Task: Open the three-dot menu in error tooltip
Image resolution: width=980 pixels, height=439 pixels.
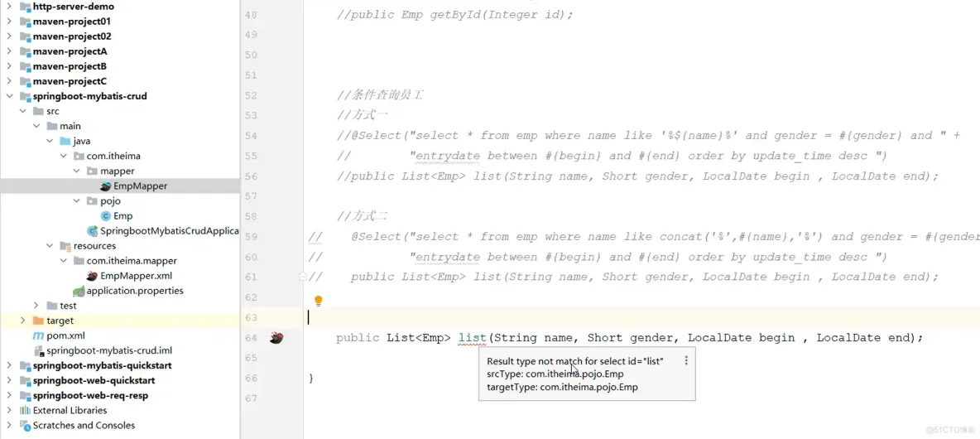Action: (x=686, y=360)
